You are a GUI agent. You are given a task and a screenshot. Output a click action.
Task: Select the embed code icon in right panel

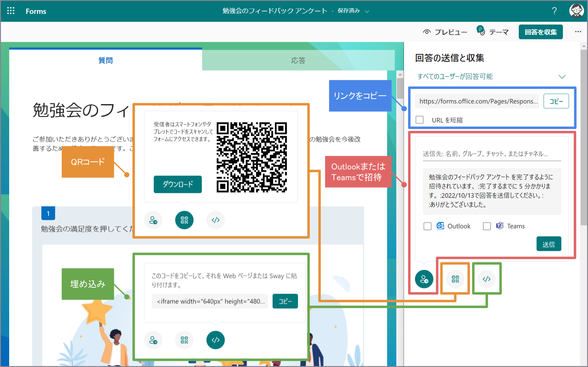(x=487, y=279)
